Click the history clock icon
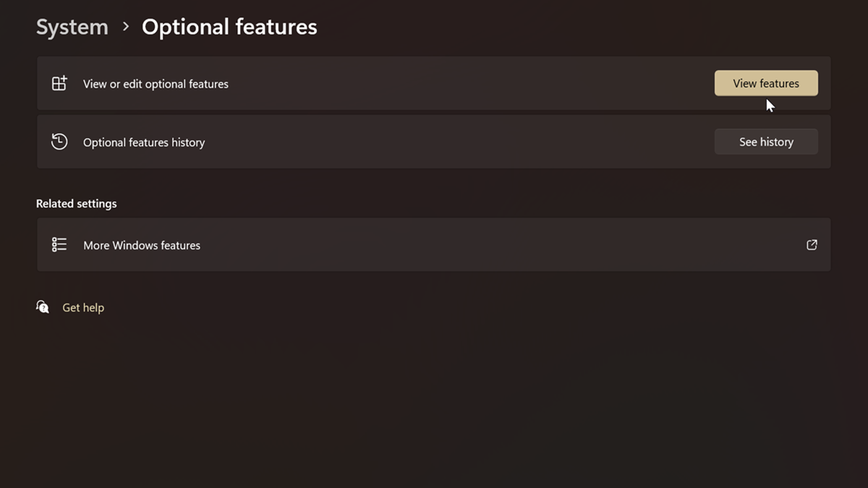Image resolution: width=868 pixels, height=488 pixels. pyautogui.click(x=59, y=142)
